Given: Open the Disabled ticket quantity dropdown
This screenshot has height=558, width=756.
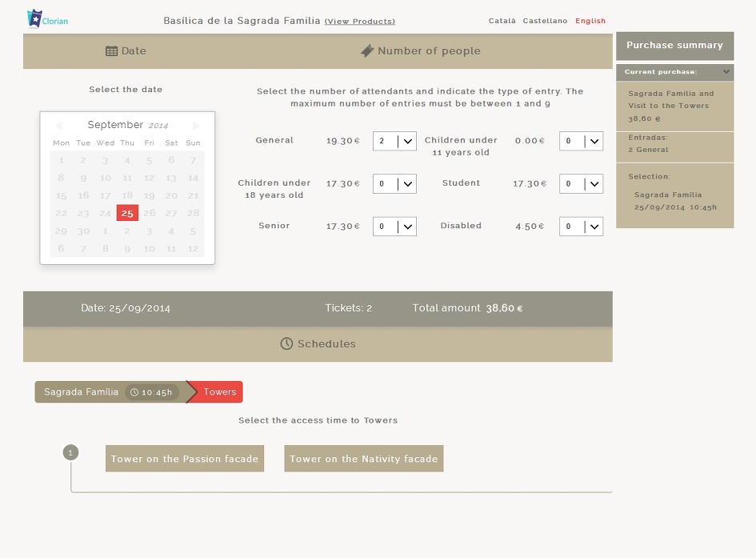Looking at the screenshot, I should 581,227.
